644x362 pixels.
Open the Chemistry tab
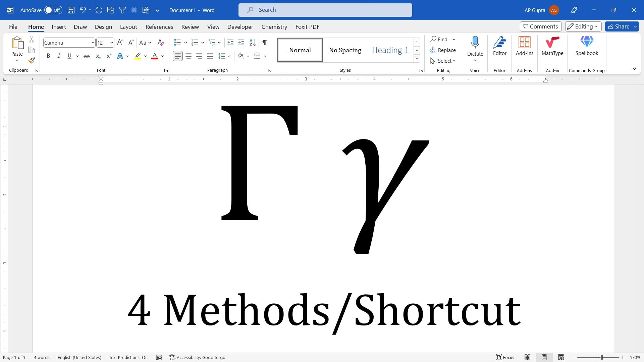(x=274, y=27)
